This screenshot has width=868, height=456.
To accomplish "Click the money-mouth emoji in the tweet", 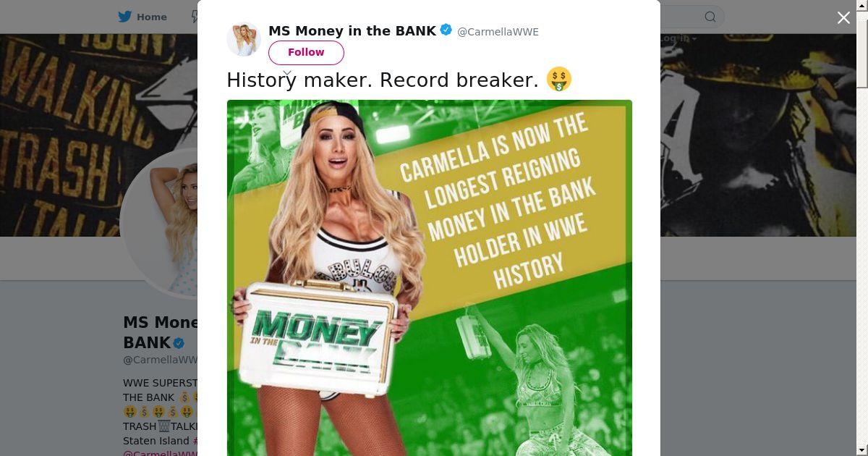I will point(559,79).
